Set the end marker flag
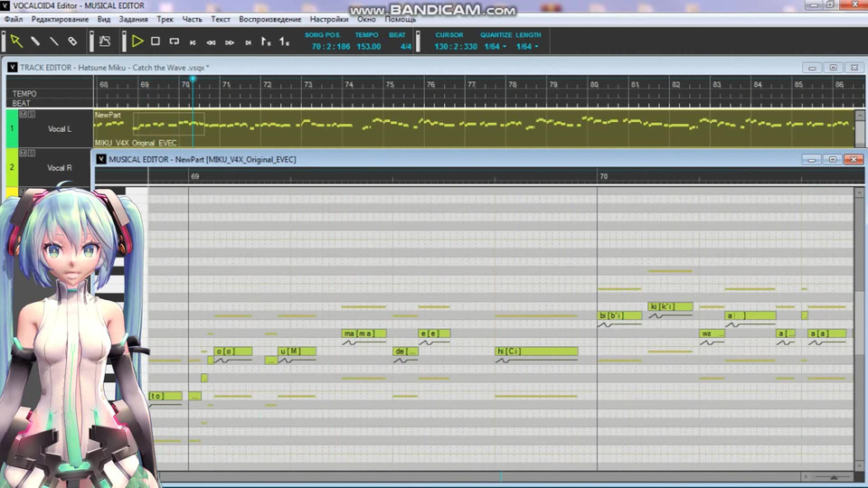Viewport: 868px width, 488px height. 284,42
